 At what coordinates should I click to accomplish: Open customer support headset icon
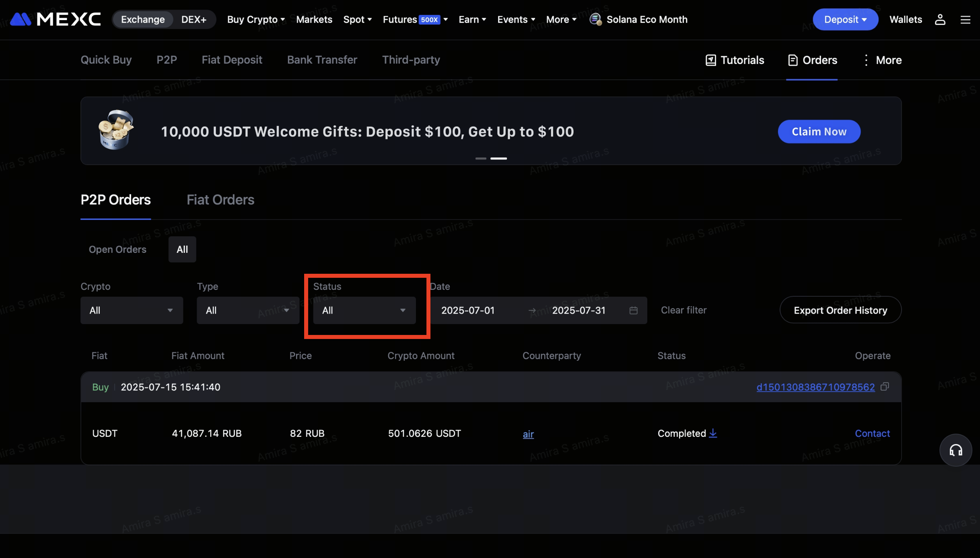point(955,450)
